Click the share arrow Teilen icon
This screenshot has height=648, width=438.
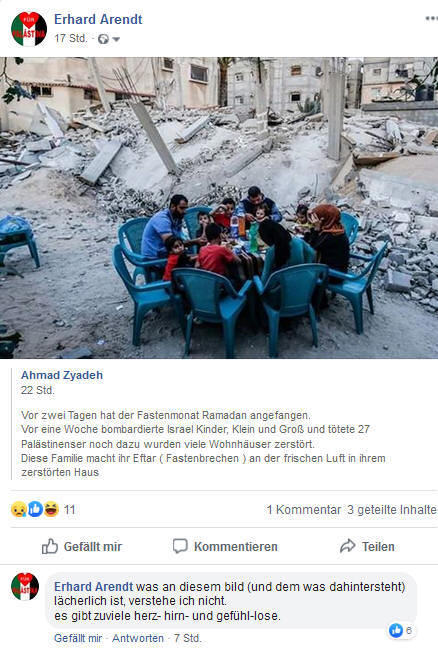pos(348,546)
